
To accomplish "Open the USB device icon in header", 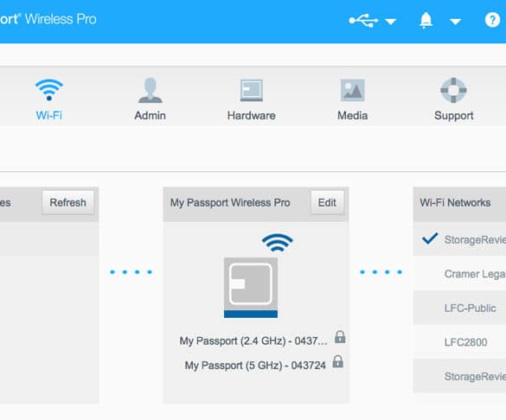I will [363, 21].
